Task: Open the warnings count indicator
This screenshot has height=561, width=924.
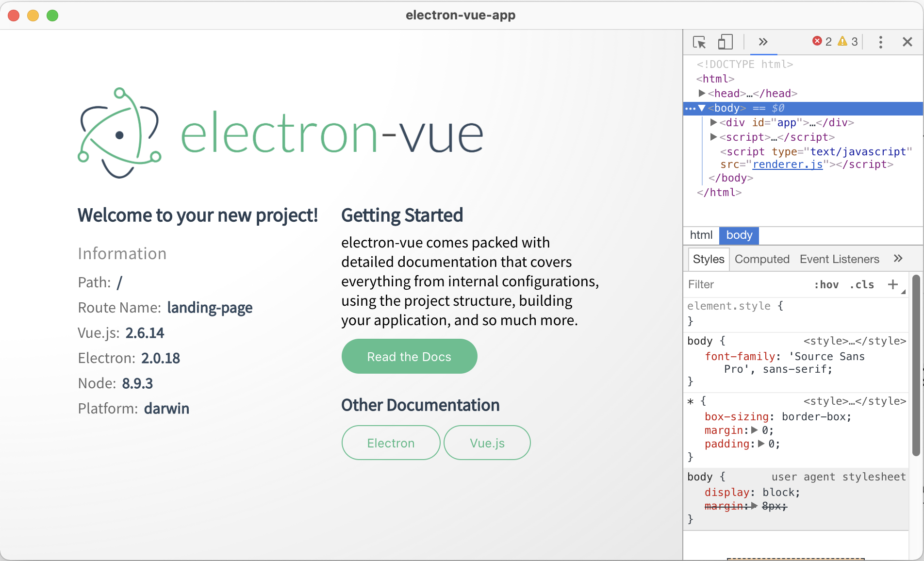Action: point(848,42)
